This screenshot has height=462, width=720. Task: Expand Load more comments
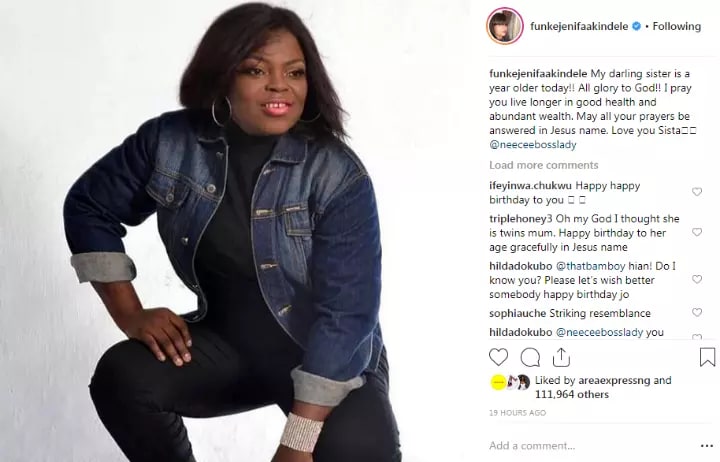[544, 165]
